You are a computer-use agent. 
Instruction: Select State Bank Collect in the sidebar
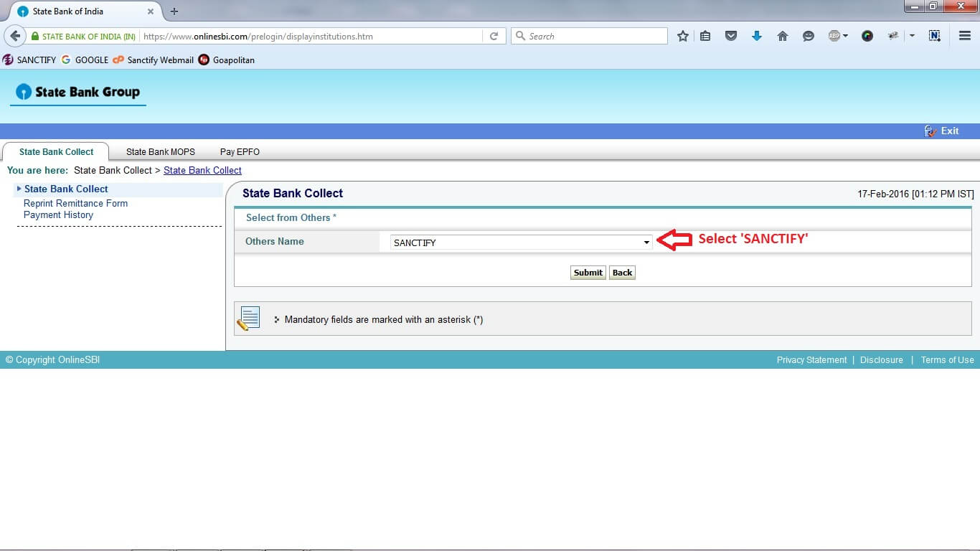[66, 189]
